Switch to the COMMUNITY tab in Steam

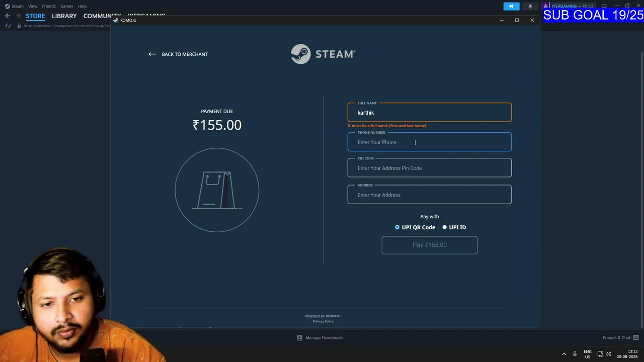(x=102, y=16)
